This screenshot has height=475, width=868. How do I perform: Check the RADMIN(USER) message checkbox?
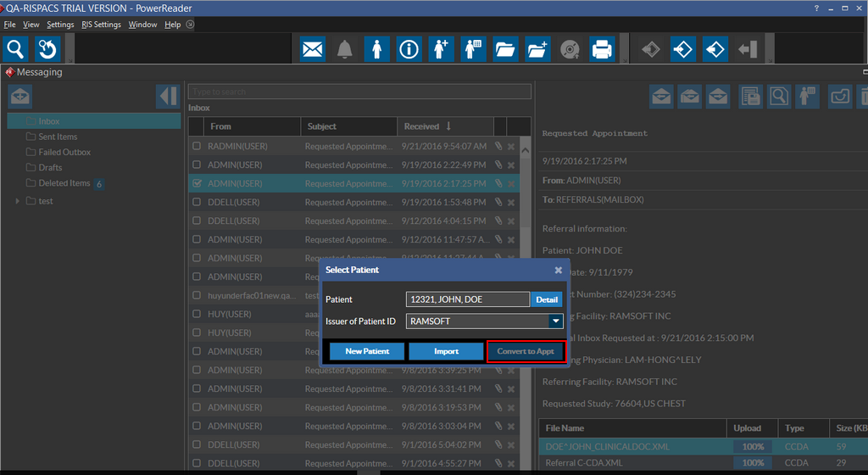[197, 146]
